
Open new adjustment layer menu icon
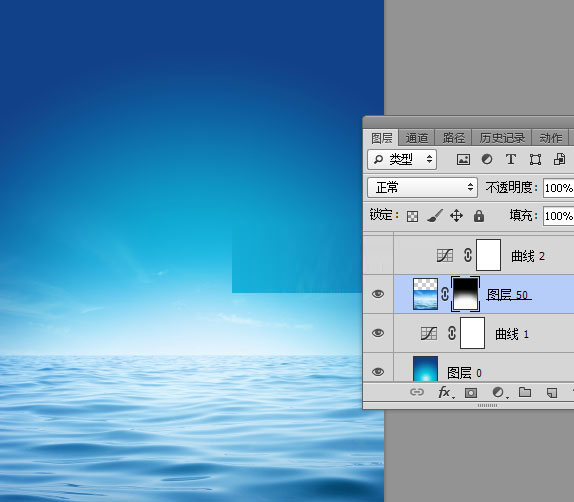point(499,393)
